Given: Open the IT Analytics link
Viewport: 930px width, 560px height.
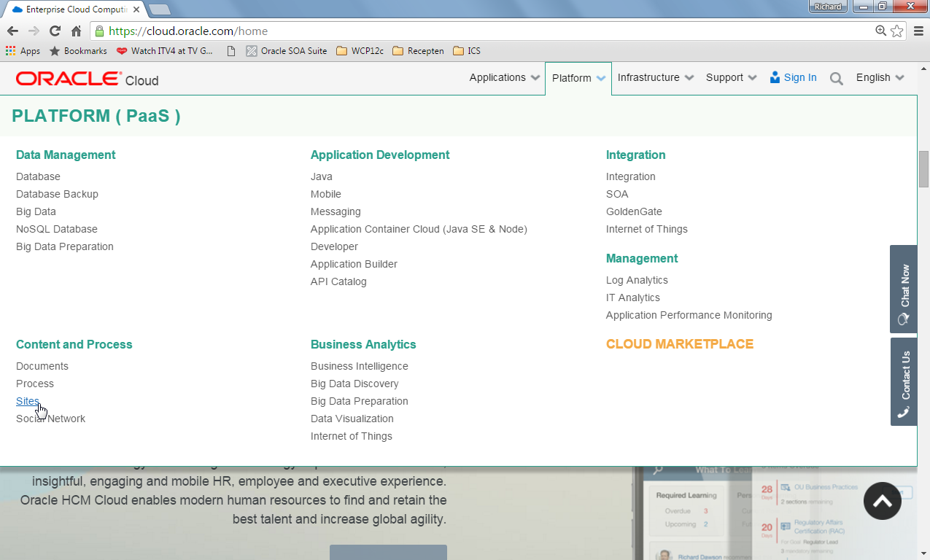Looking at the screenshot, I should point(632,297).
